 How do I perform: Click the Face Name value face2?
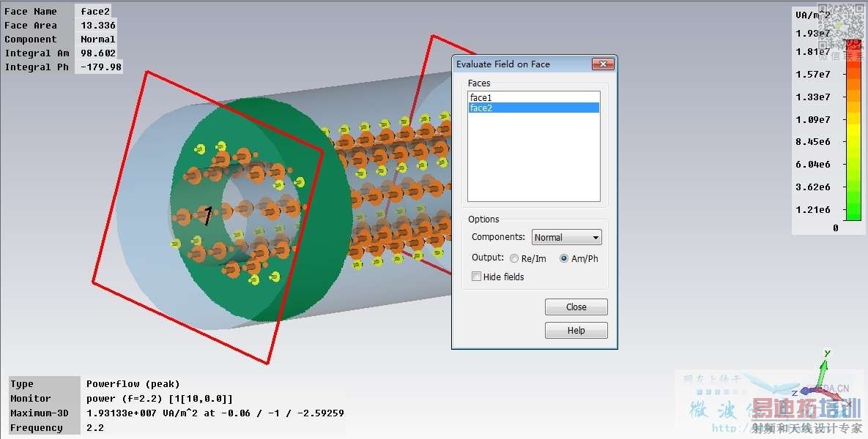coord(95,11)
